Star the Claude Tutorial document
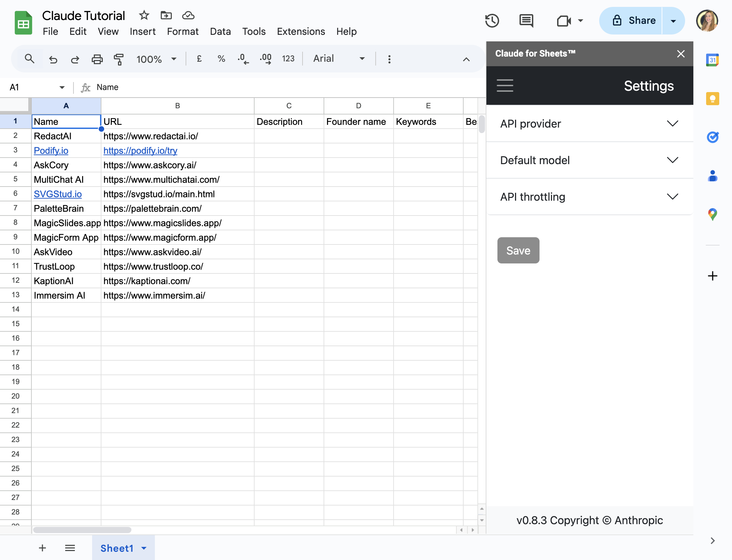Viewport: 732px width, 560px height. pyautogui.click(x=144, y=15)
